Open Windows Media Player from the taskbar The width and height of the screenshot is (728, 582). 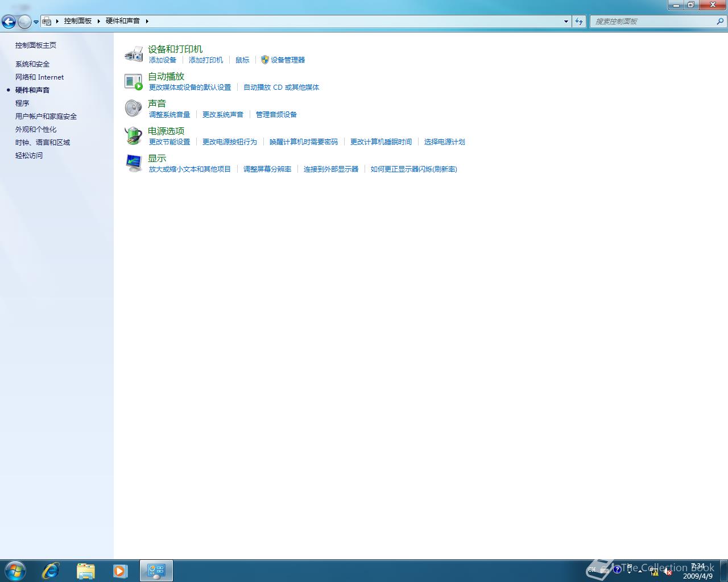pyautogui.click(x=120, y=571)
